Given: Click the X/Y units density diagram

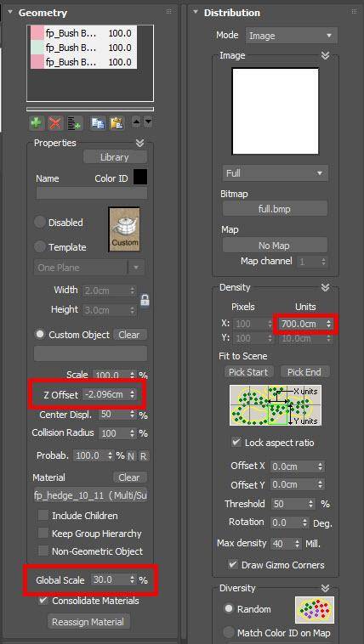Looking at the screenshot, I should 276,405.
